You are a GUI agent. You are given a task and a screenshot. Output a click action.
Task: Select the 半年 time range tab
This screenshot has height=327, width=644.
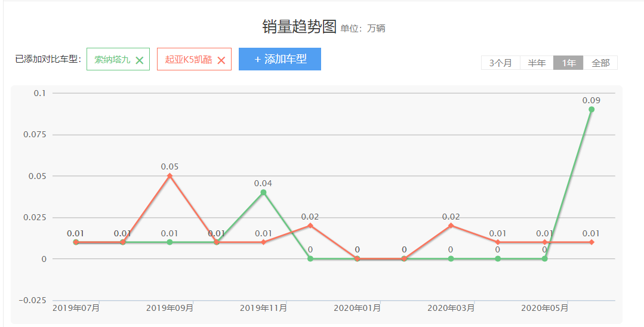click(537, 63)
